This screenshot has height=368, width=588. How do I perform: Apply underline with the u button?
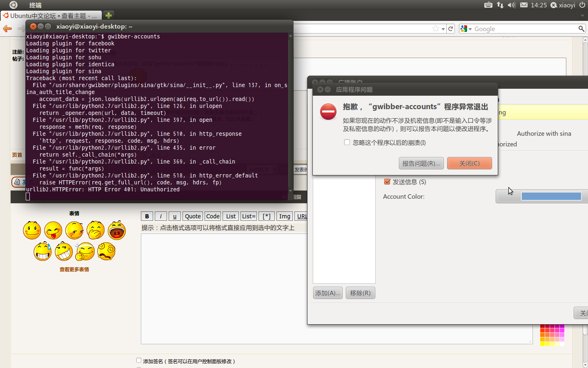point(175,216)
